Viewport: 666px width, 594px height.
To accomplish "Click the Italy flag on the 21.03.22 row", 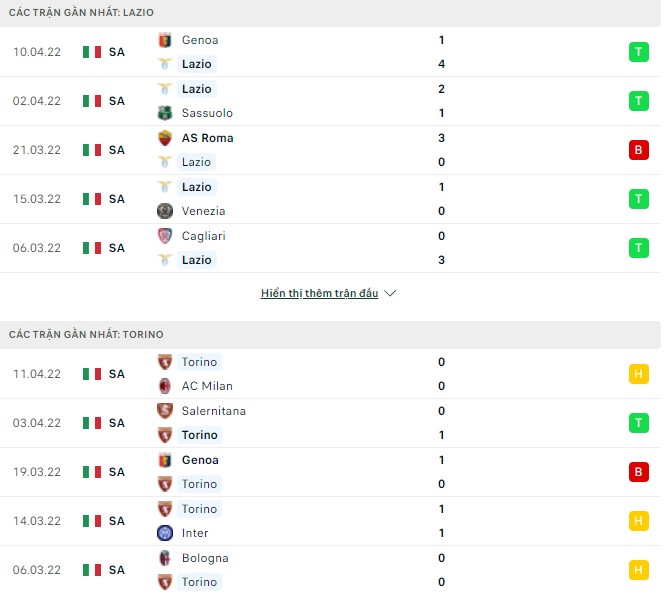I will tap(92, 150).
